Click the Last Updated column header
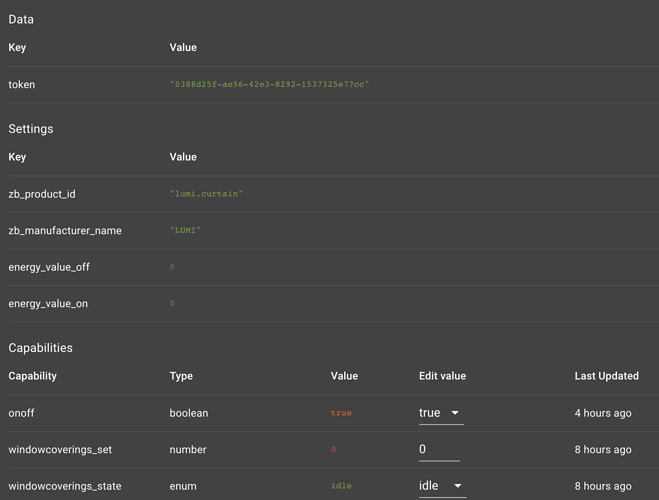This screenshot has height=500, width=659. pyautogui.click(x=606, y=376)
